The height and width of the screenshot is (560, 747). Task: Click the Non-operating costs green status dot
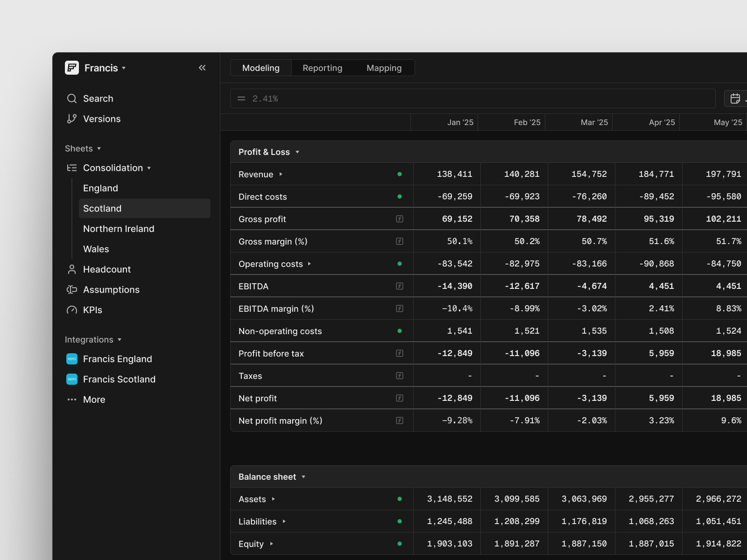point(400,331)
